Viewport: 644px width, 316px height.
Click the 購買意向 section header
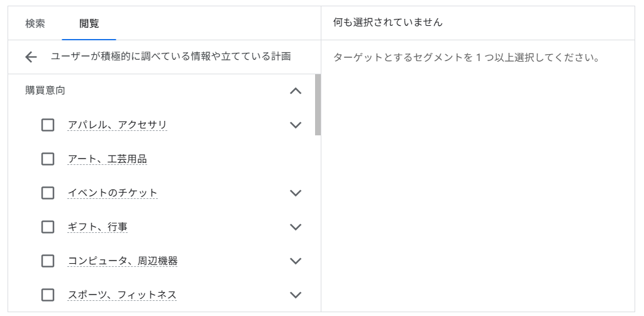[45, 91]
